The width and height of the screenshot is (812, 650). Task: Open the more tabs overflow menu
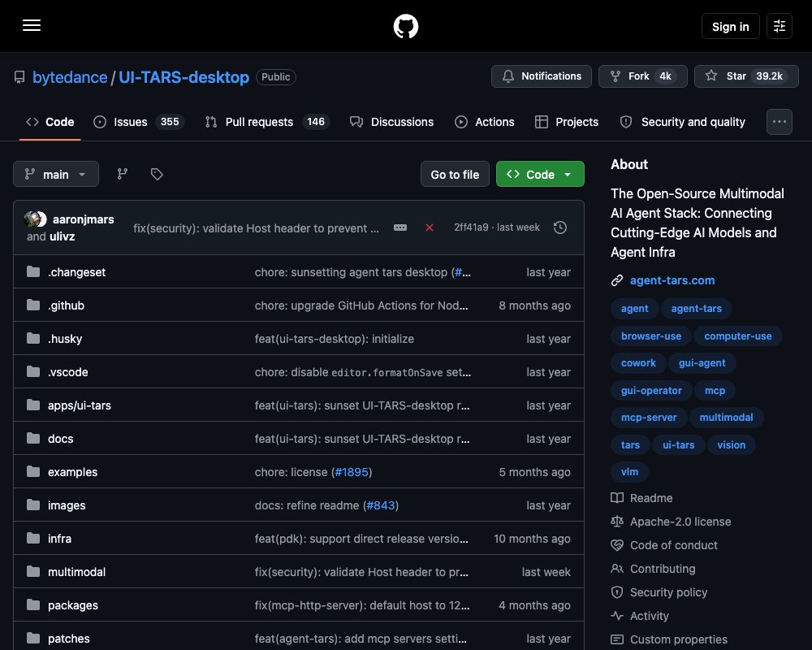(x=779, y=122)
